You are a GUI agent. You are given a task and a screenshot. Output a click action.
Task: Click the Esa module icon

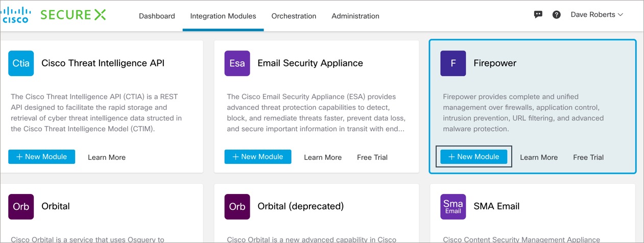click(x=237, y=63)
